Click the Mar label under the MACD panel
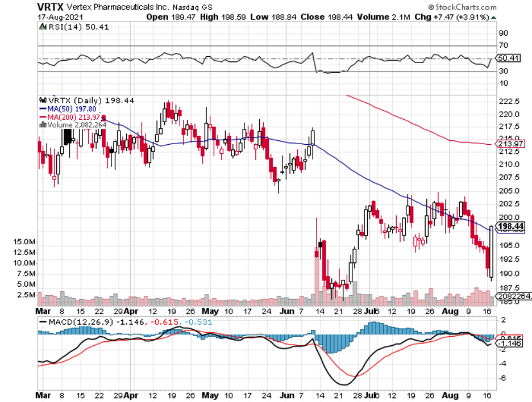 click(43, 395)
